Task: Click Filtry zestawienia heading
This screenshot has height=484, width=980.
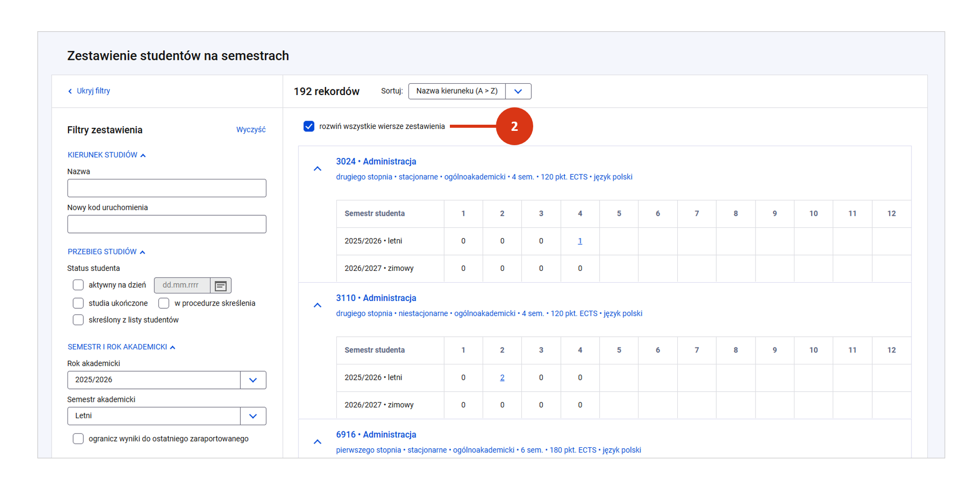Action: pos(105,130)
